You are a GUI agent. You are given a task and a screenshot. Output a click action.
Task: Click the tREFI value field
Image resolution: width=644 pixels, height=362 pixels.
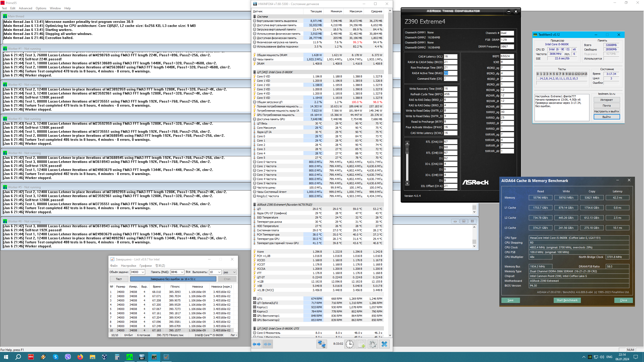tap(507, 56)
